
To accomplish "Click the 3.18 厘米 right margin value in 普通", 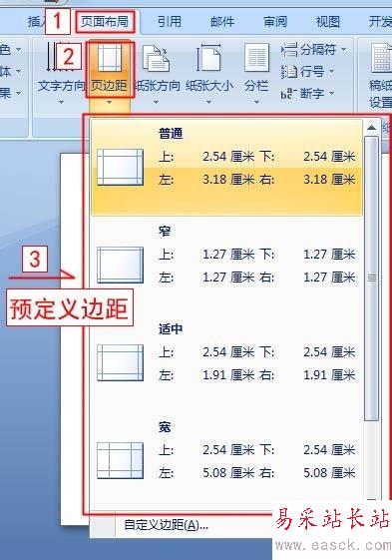I will coord(329,180).
